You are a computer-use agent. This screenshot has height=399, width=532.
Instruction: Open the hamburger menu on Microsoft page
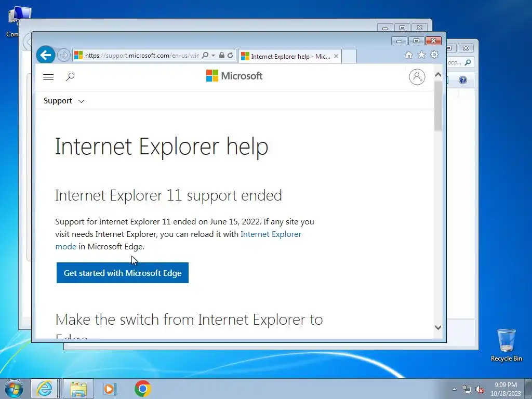point(48,77)
